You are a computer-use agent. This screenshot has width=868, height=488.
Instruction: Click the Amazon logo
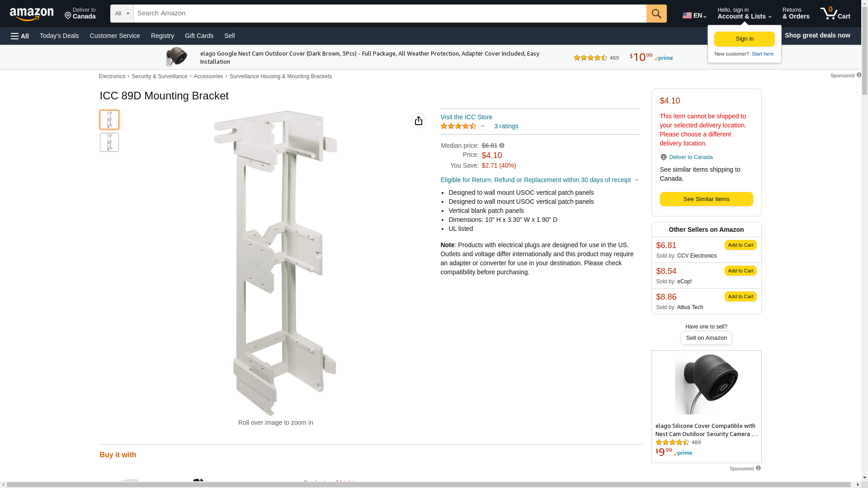pos(32,14)
